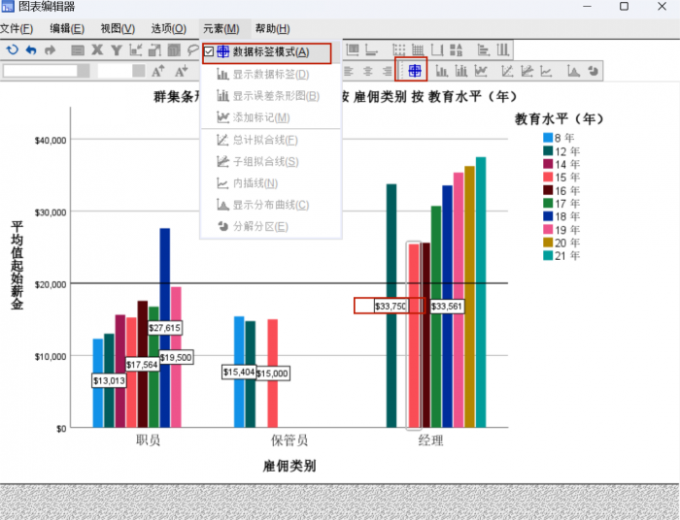The width and height of the screenshot is (680, 520).
Task: Click the blue data label mode toolbar icon
Action: click(x=415, y=70)
